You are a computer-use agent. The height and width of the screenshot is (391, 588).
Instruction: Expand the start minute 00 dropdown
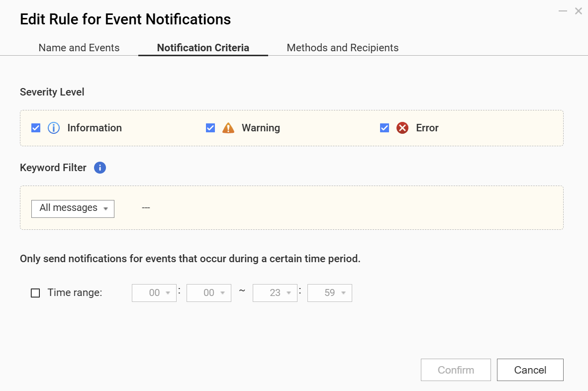209,293
